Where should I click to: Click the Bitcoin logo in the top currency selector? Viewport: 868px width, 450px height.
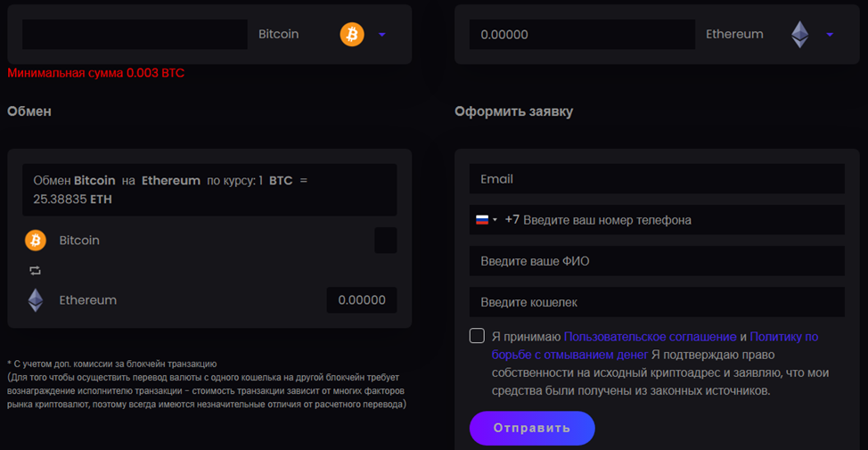(352, 35)
